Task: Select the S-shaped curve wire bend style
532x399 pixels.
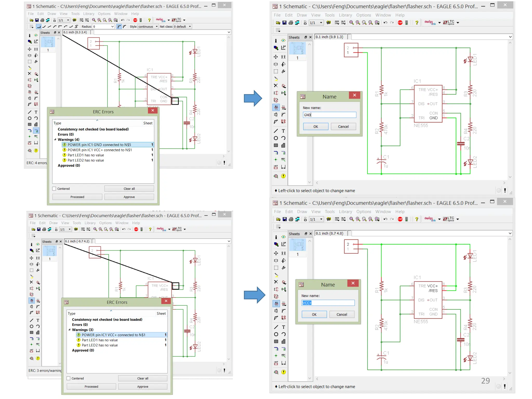Action: [x=76, y=26]
